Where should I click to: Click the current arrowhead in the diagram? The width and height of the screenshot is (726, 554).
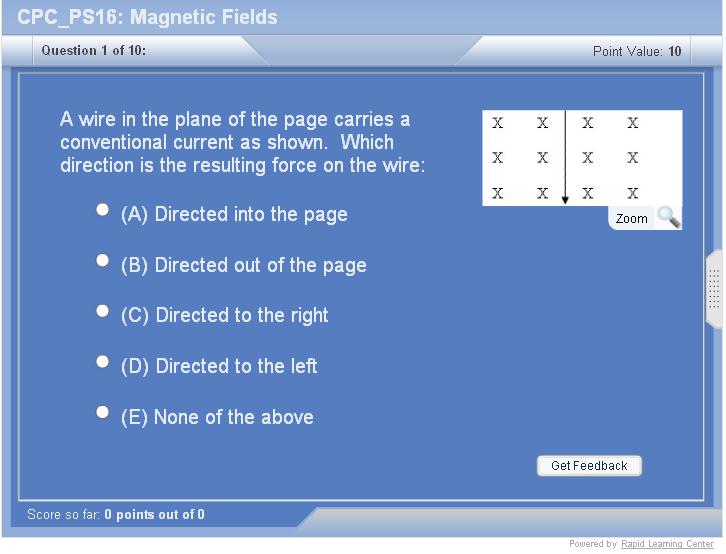565,199
